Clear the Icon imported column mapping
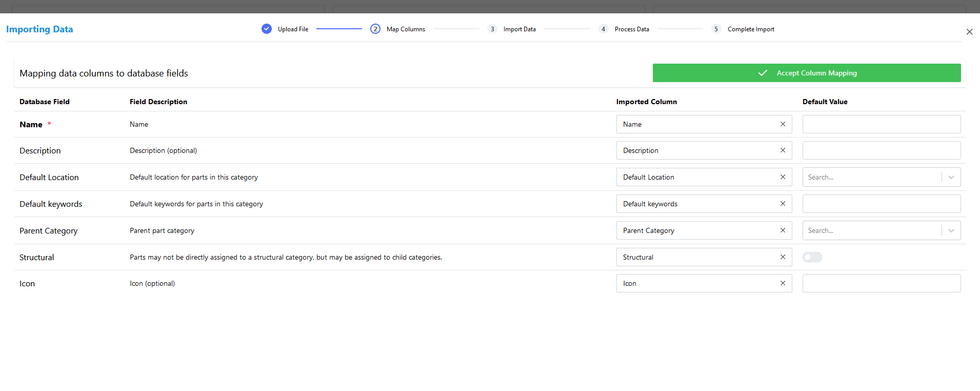The width and height of the screenshot is (980, 391). click(x=783, y=283)
